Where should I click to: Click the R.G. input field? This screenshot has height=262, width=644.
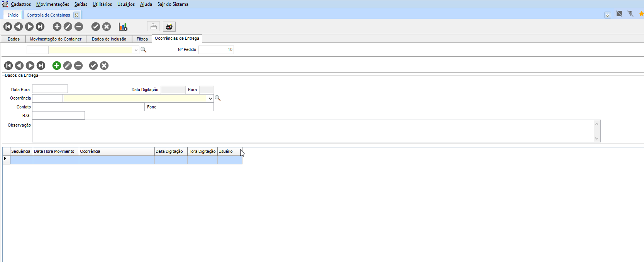[x=58, y=115]
